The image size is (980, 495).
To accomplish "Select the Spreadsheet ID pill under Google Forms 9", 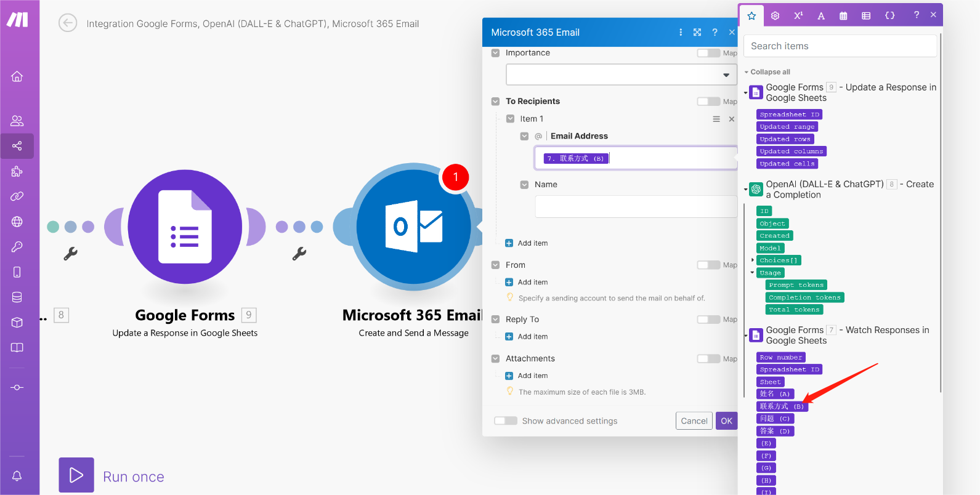I will point(789,115).
